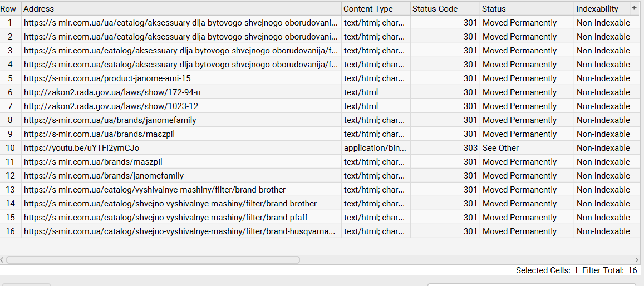The height and width of the screenshot is (286, 644).
Task: Select the 303 status code cell
Action: click(x=470, y=148)
